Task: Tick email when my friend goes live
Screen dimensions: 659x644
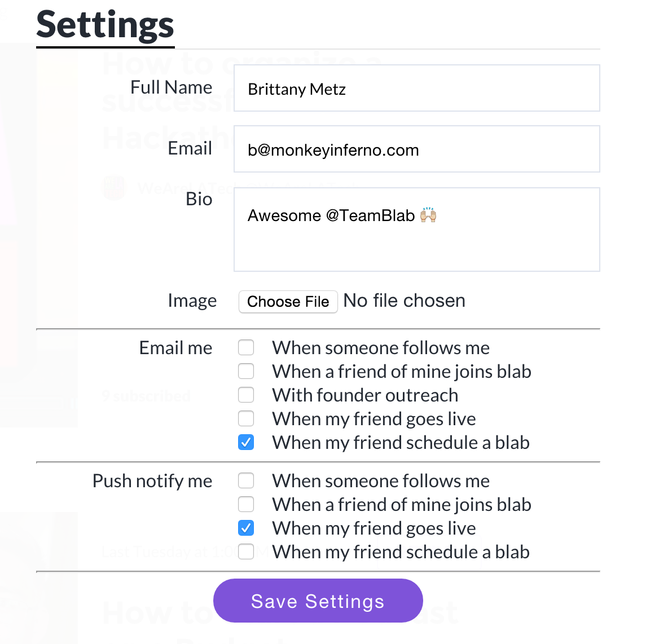Action: point(246,418)
